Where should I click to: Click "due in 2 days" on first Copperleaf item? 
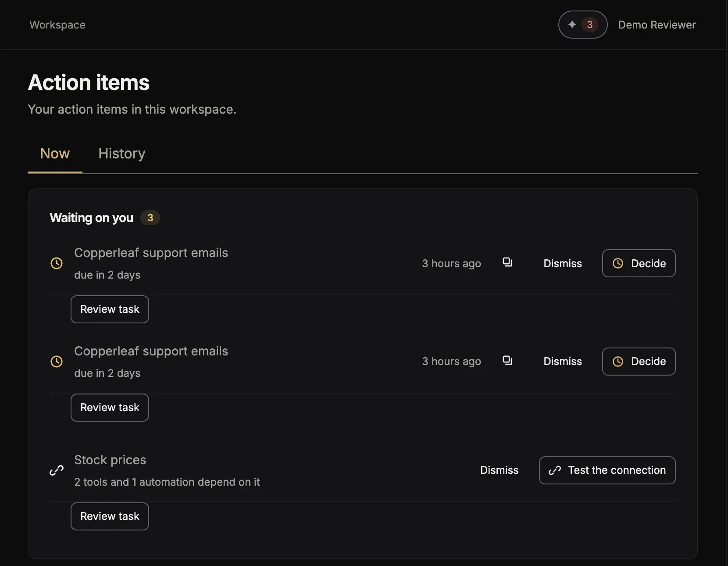[107, 275]
